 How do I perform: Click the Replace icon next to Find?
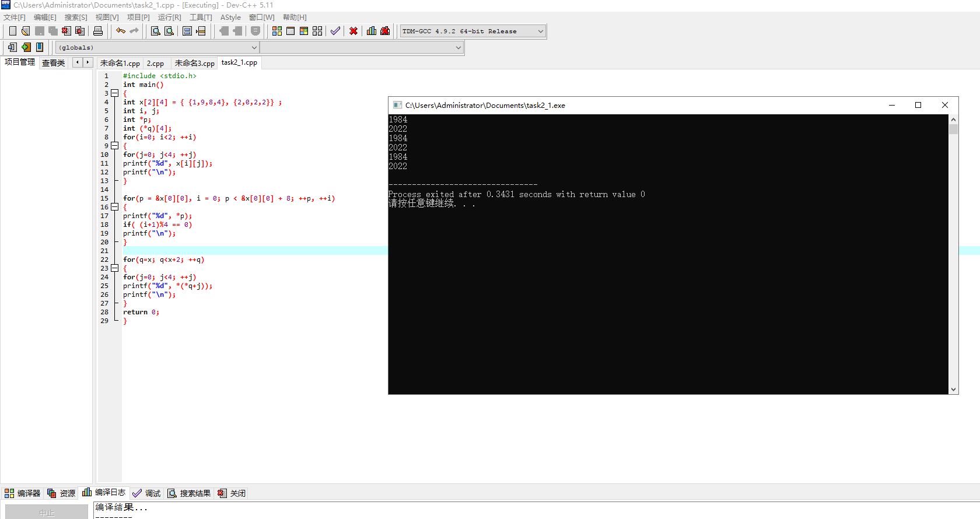pos(169,31)
